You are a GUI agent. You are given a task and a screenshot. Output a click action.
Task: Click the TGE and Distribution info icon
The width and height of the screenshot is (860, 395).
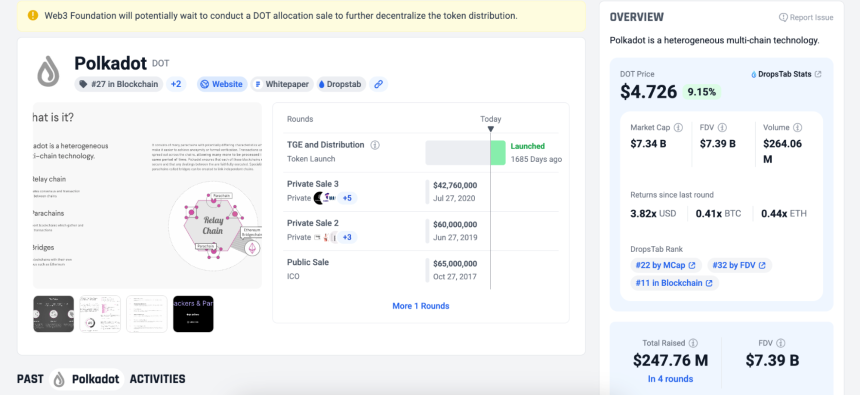click(375, 145)
